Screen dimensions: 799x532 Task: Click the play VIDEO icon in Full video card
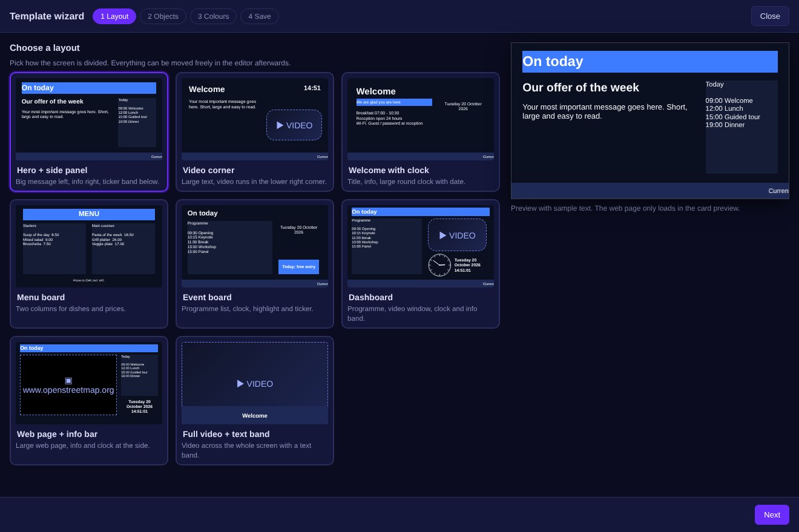point(240,384)
